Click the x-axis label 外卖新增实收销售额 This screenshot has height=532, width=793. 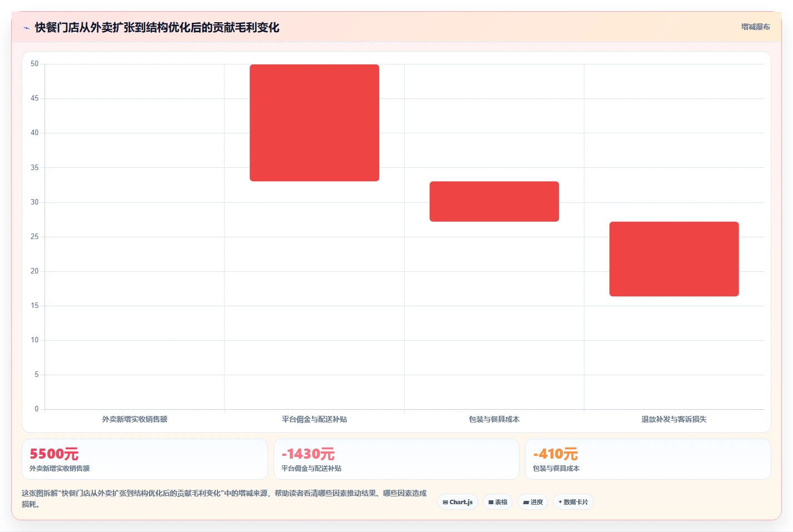click(x=135, y=419)
